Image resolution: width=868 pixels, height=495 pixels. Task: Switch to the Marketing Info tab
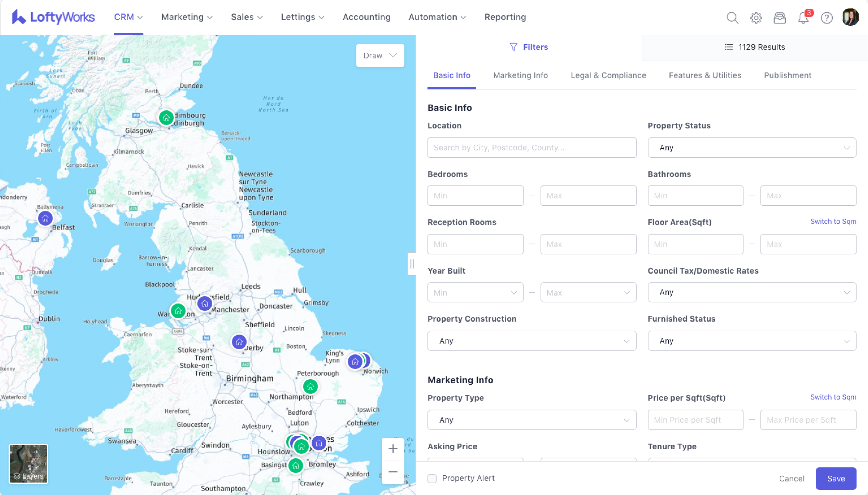pos(520,75)
